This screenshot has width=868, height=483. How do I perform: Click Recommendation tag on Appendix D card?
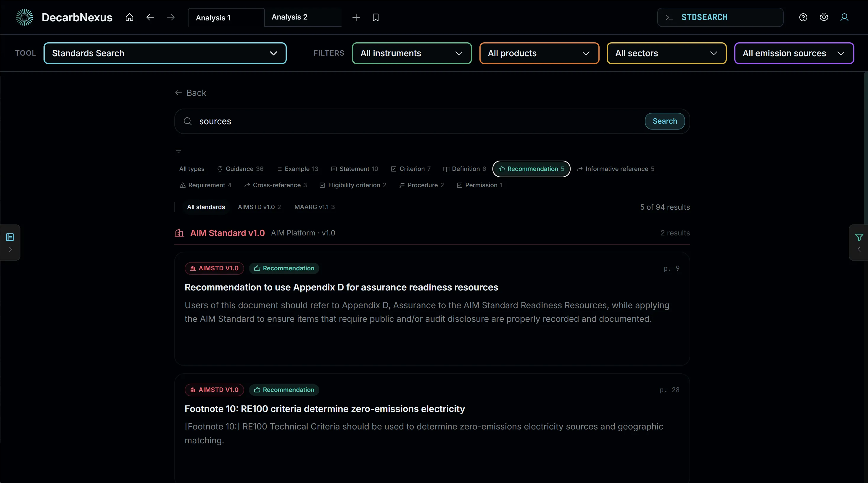pos(284,268)
